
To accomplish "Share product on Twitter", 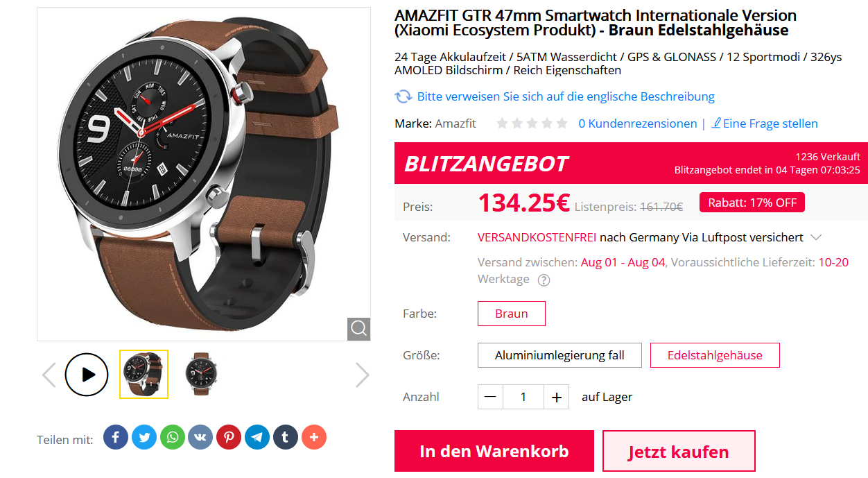I will point(144,437).
